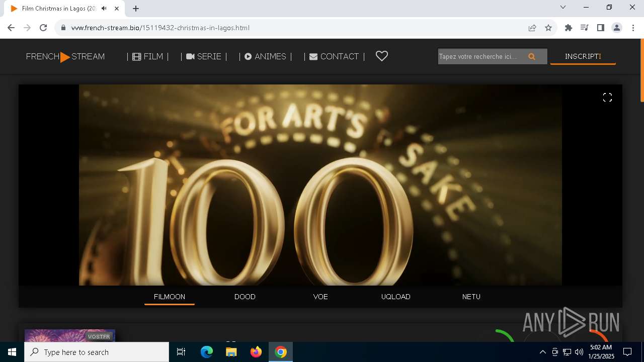Screen dimensions: 644x362
Task: Select the VOE player tab
Action: (320, 297)
